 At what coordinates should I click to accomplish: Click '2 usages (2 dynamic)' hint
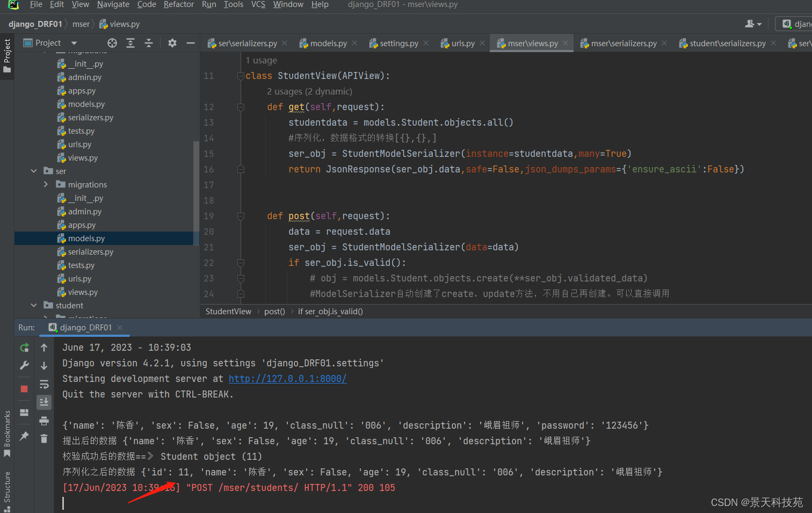(309, 91)
